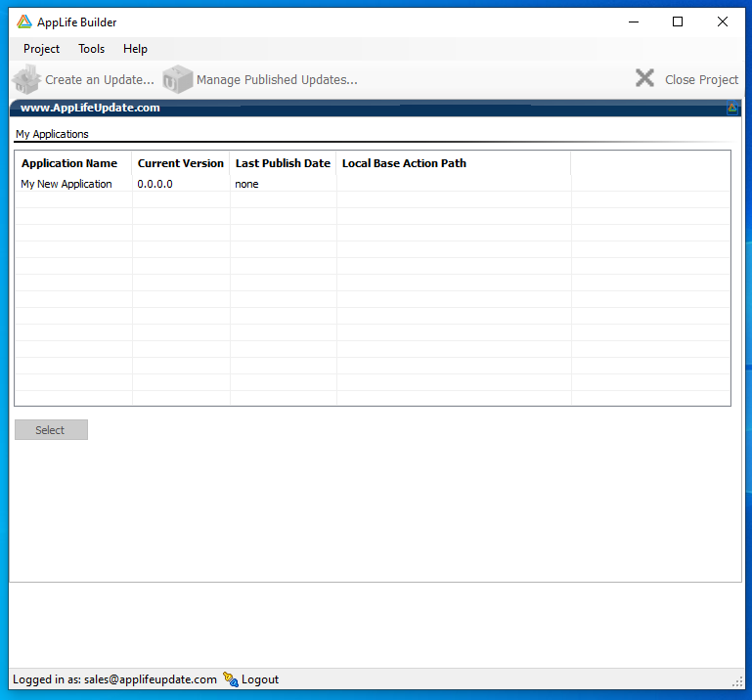Screen dimensions: 752x700
Task: Click the Create an Update box icon
Action: pos(26,79)
